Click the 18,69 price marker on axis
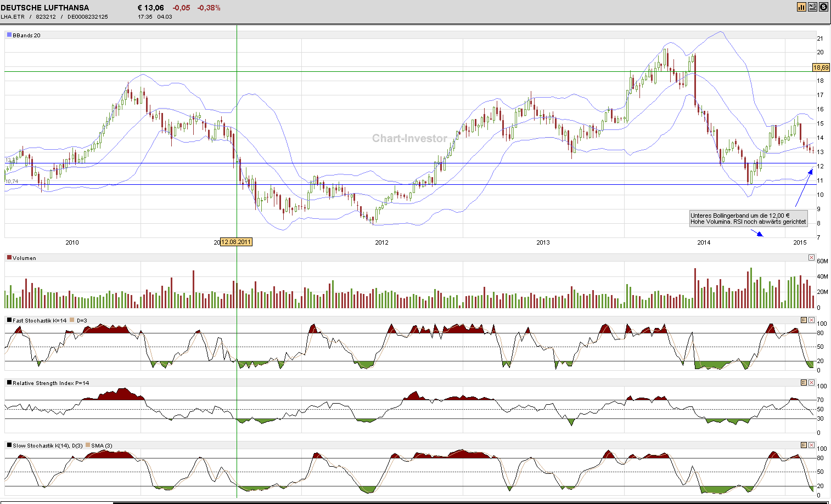 point(821,67)
